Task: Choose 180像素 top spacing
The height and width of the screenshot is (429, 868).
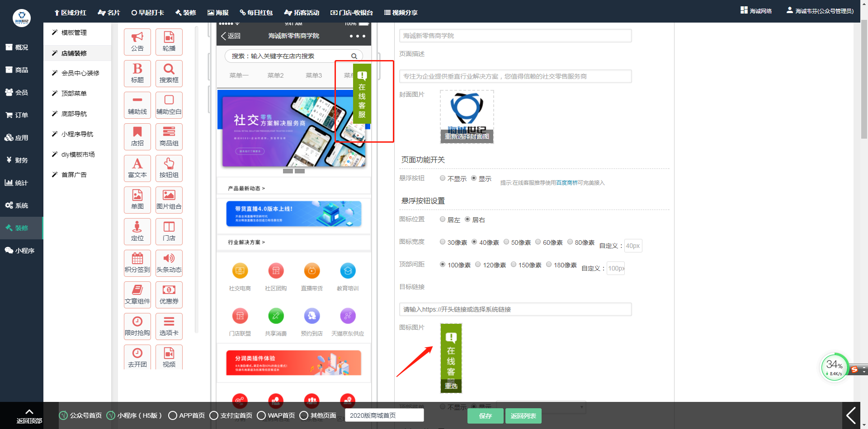Action: pyautogui.click(x=549, y=265)
